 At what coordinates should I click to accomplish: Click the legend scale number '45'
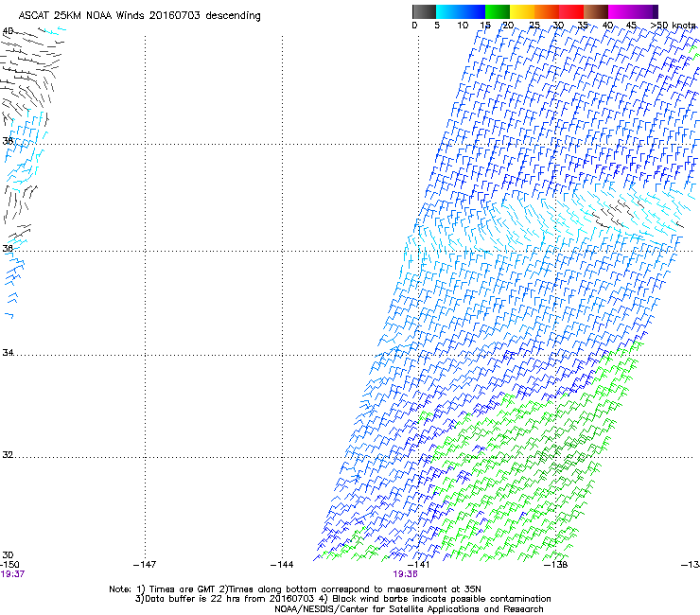pos(631,26)
